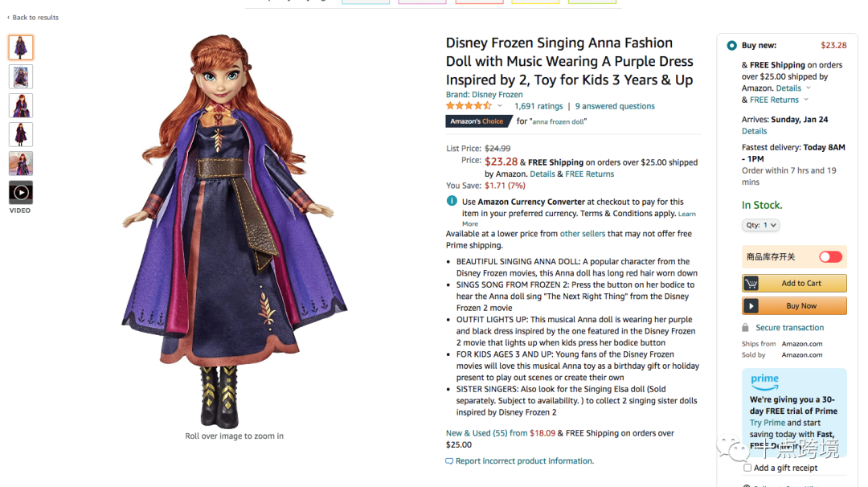Select the Buy new radio button
The image size is (868, 487).
731,46
